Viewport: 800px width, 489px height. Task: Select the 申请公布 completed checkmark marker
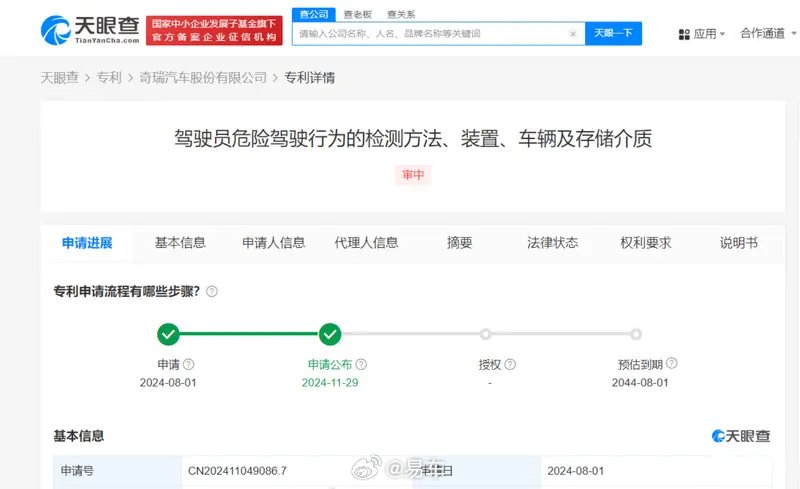coord(330,334)
